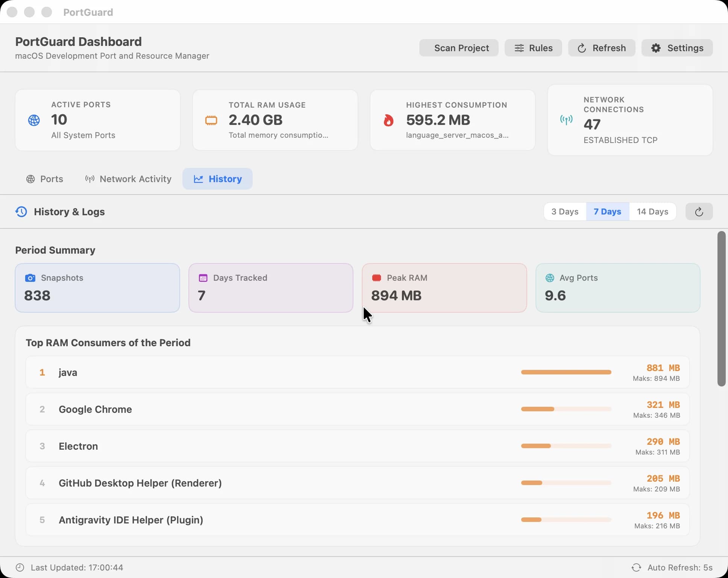This screenshot has height=578, width=728.
Task: Click the 'Last Updated: 17:00:44' status text
Action: [77, 567]
